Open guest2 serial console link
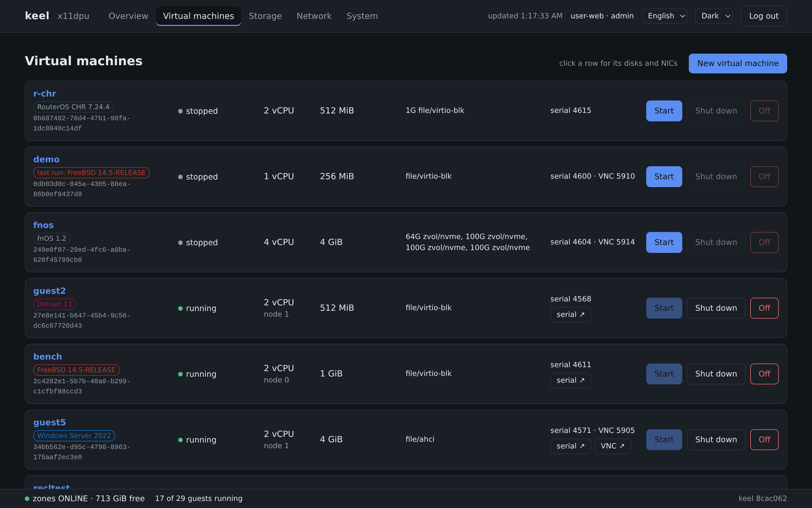 [x=570, y=314]
